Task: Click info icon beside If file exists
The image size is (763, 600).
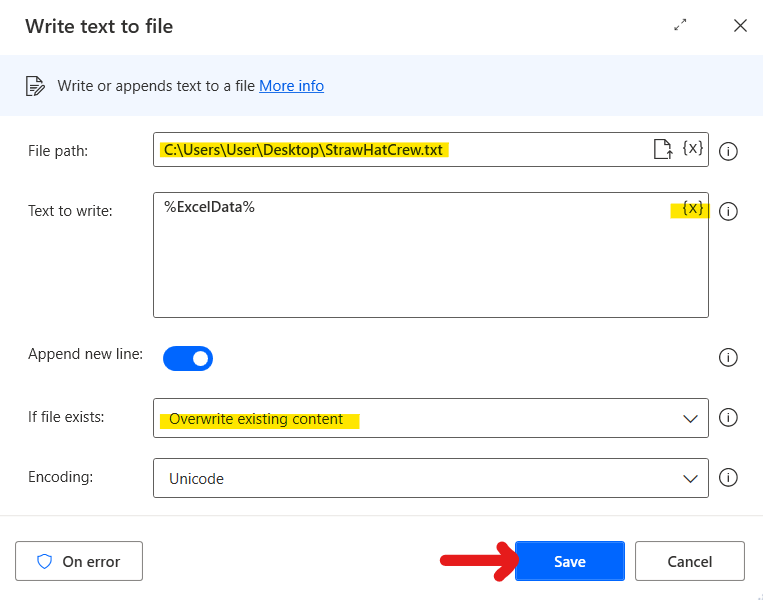Action: (729, 418)
